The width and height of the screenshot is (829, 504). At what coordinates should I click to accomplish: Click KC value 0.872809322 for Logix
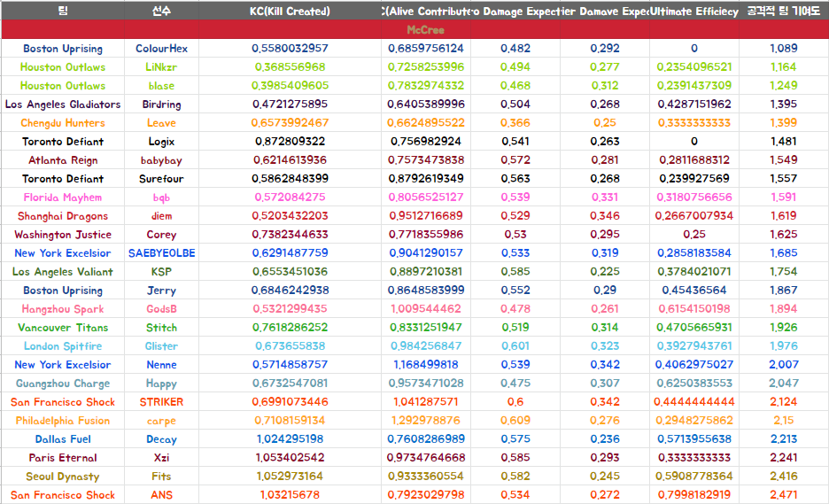[x=290, y=141]
